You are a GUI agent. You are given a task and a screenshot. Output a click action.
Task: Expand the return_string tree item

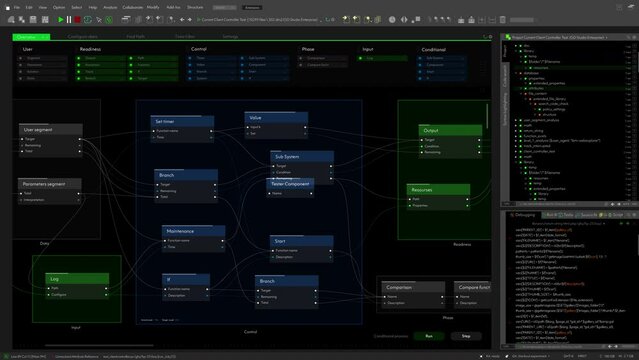[516, 131]
